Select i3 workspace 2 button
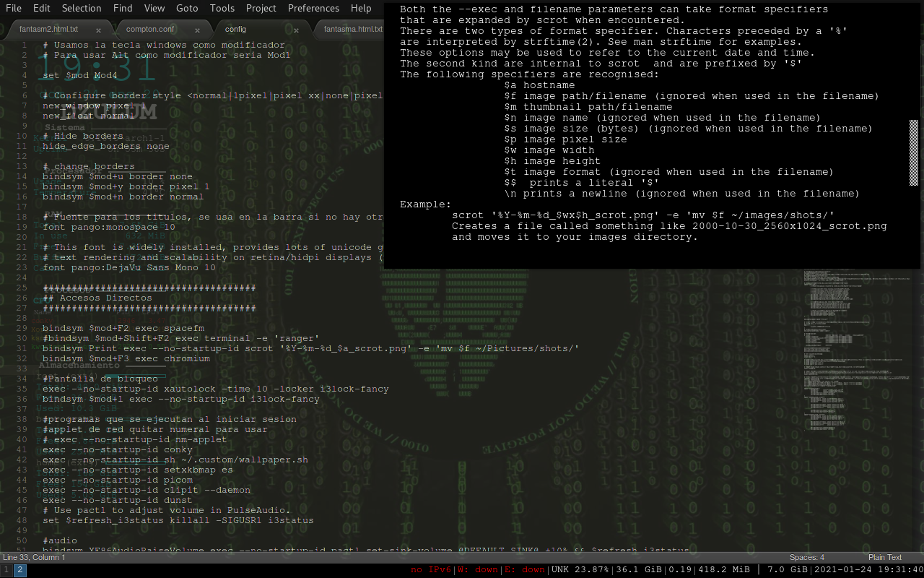 pos(20,571)
